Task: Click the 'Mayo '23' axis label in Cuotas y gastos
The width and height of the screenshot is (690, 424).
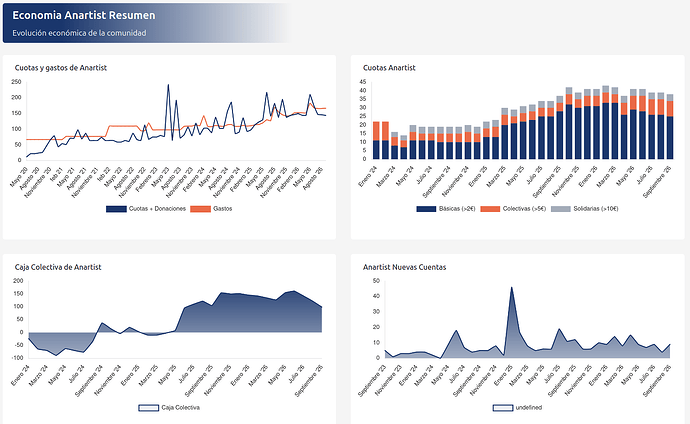Action: point(160,177)
